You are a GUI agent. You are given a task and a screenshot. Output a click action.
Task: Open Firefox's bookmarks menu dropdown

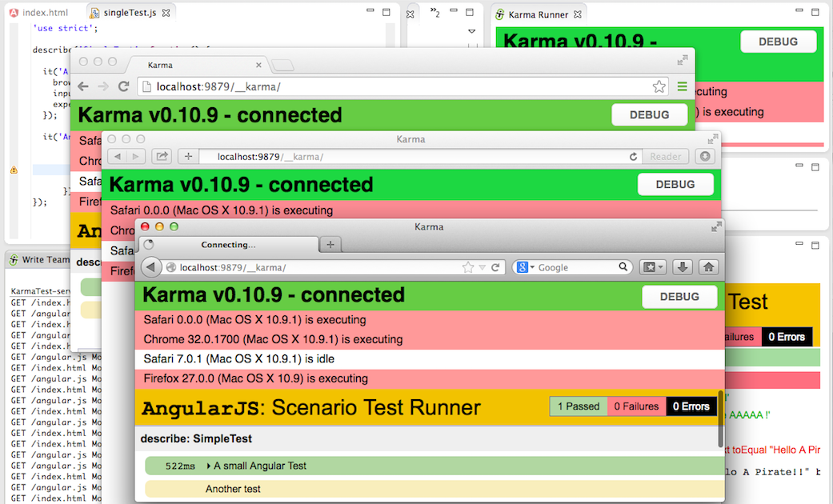click(x=652, y=267)
